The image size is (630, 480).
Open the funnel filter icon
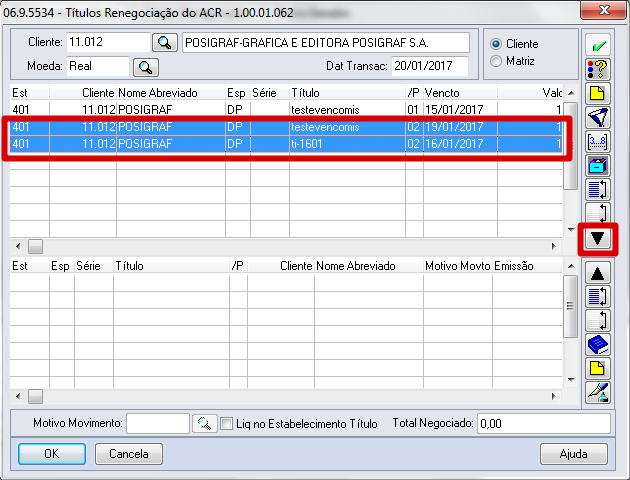(x=598, y=117)
